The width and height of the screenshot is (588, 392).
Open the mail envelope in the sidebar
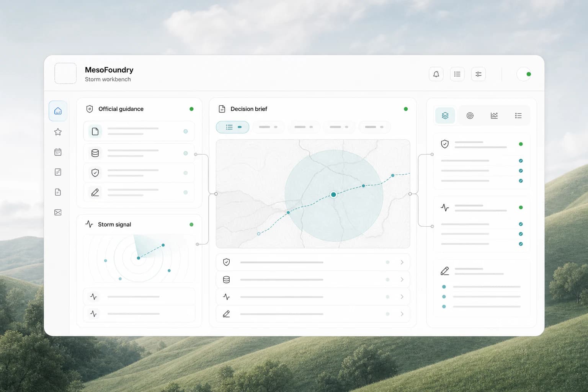tap(58, 212)
